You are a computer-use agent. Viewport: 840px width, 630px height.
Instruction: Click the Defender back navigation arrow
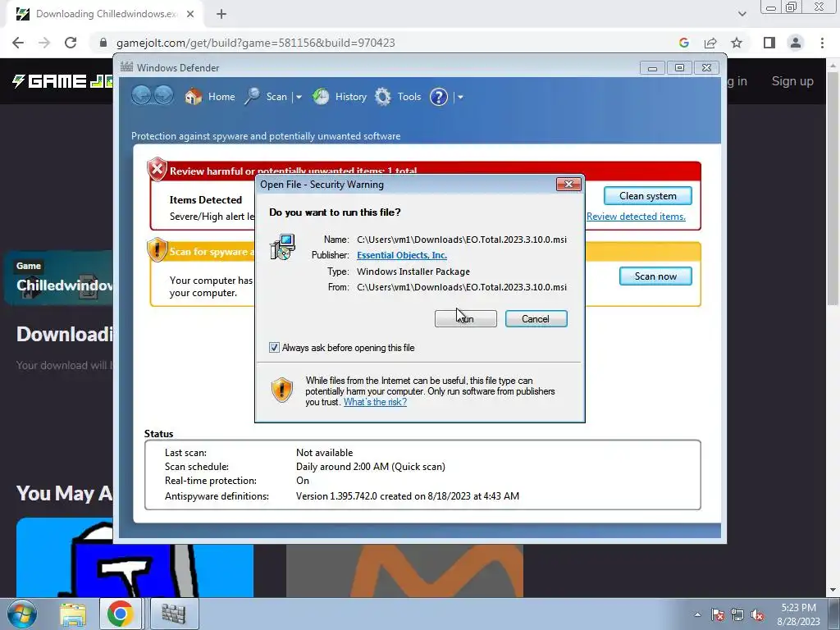click(141, 96)
